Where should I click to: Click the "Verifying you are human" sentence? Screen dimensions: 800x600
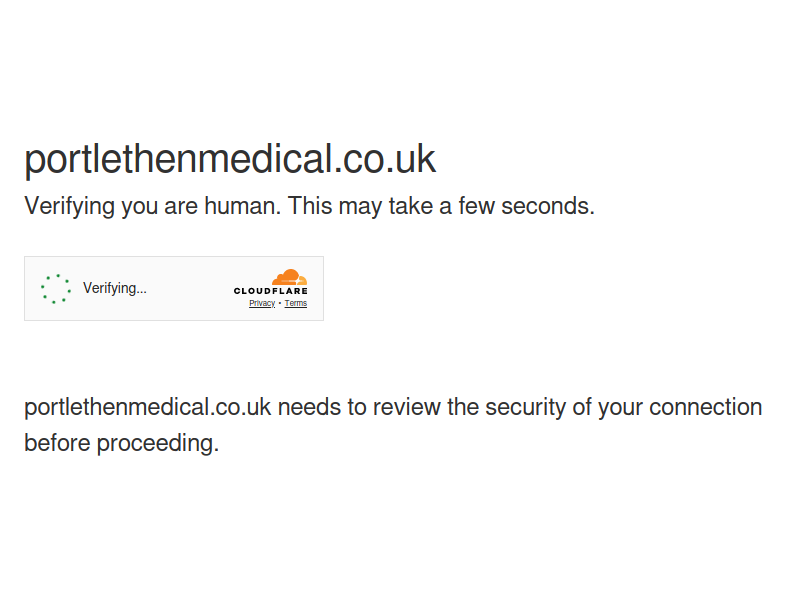(x=153, y=207)
